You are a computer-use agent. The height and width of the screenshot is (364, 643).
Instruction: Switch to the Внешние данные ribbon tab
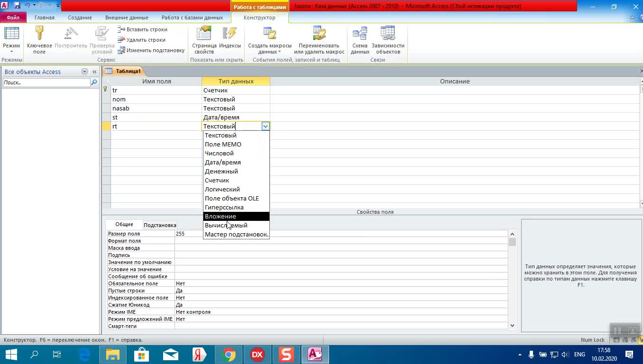(127, 18)
